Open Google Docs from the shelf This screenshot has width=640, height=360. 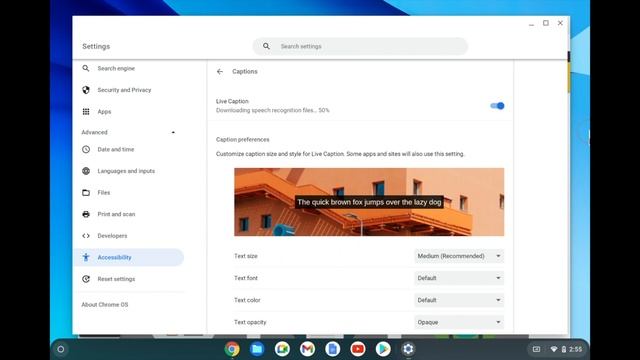333,349
